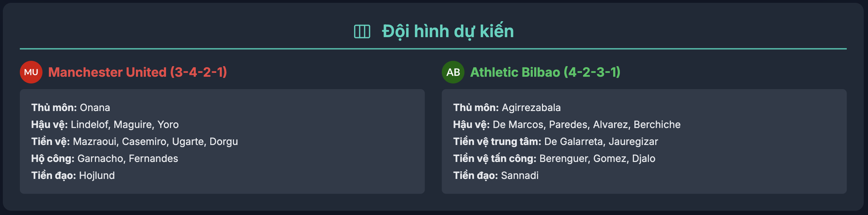Viewport: 868px width, 215px height.
Task: Click Tiền vệ: Mazraoui, Casemiro, Ugarte, Dorgu
Action: 135,141
